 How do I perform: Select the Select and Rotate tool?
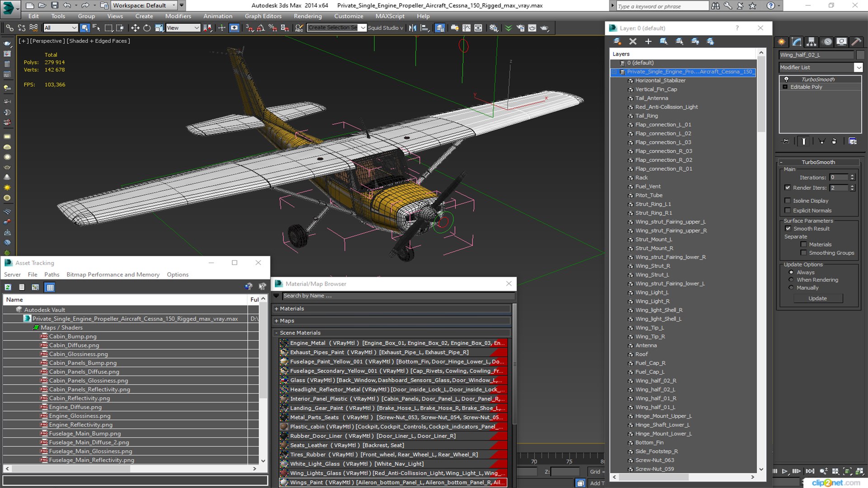[147, 28]
